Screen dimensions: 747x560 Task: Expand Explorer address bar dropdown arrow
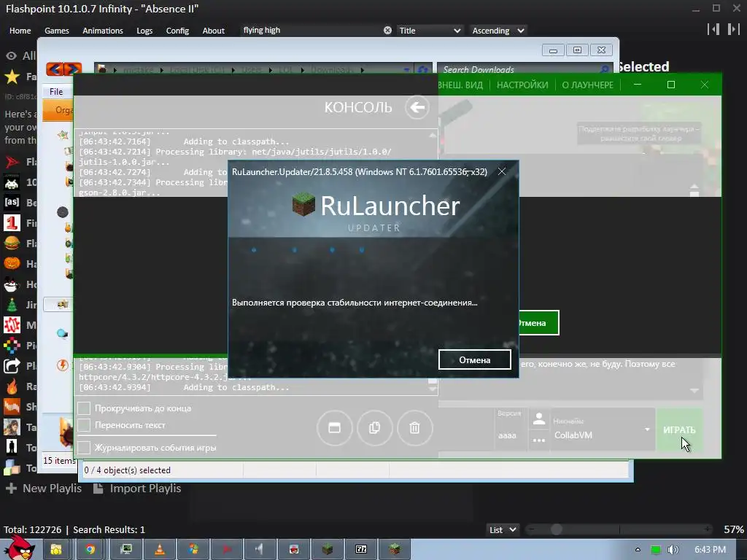point(406,70)
